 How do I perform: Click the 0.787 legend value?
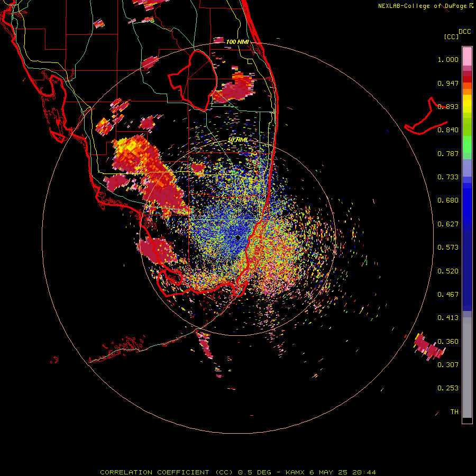click(448, 153)
